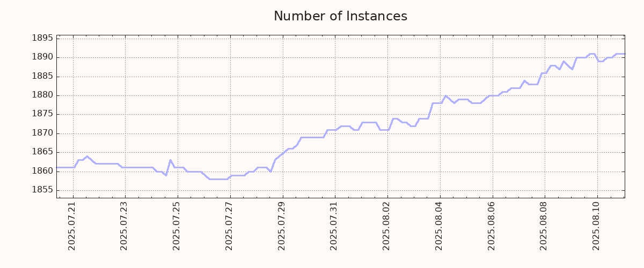Click the date label 2025.08.04
Viewport: 644px width, 268px height.
point(440,227)
